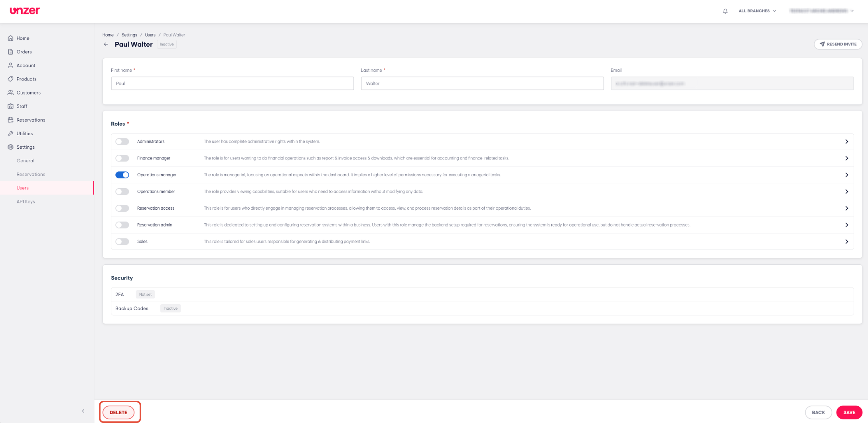Screen dimensions: 868x423
Task: Click the Delete button
Action: (x=118, y=413)
